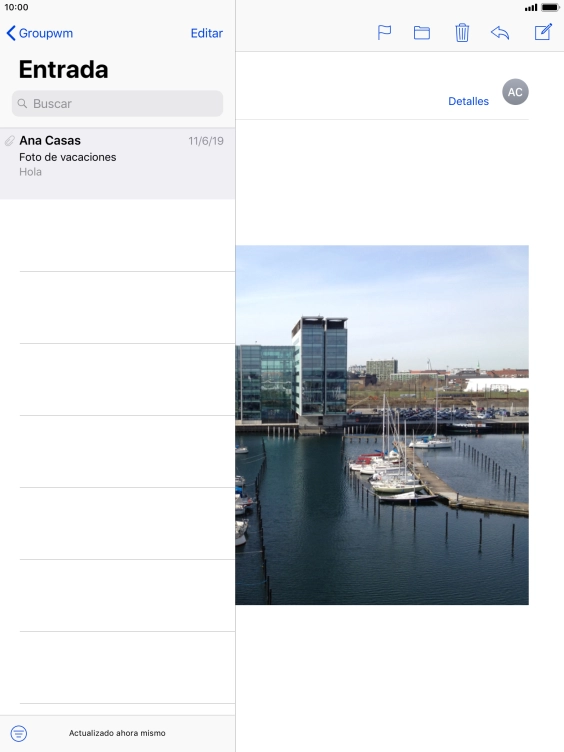
Task: Tap the Foto de vacaciones subject
Action: click(x=68, y=157)
